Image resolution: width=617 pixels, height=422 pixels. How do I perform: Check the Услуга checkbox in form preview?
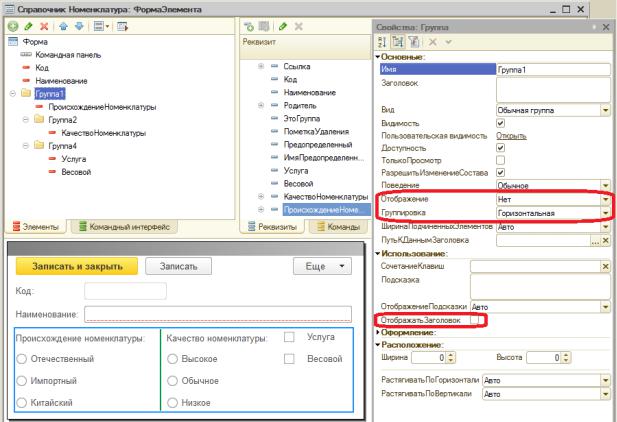[289, 337]
